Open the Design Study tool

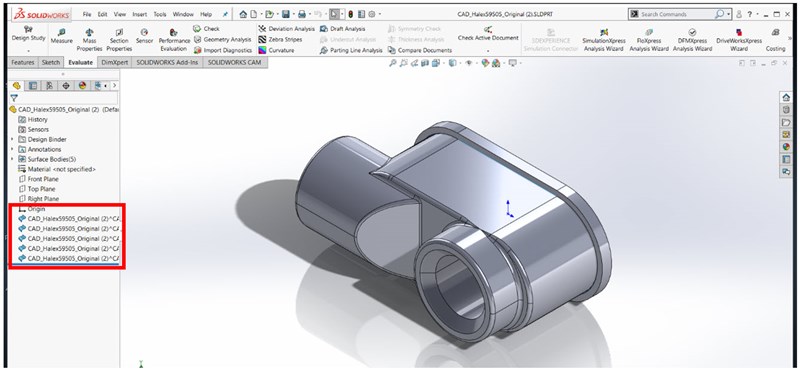28,35
